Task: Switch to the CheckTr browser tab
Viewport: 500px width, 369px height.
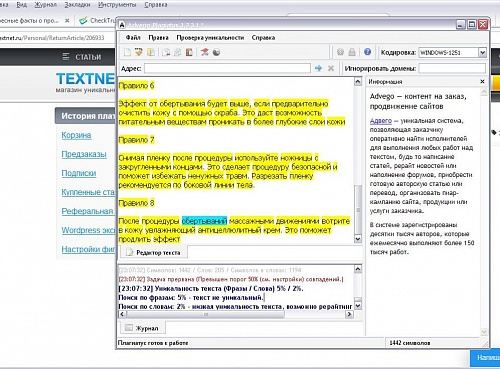Action: click(97, 20)
